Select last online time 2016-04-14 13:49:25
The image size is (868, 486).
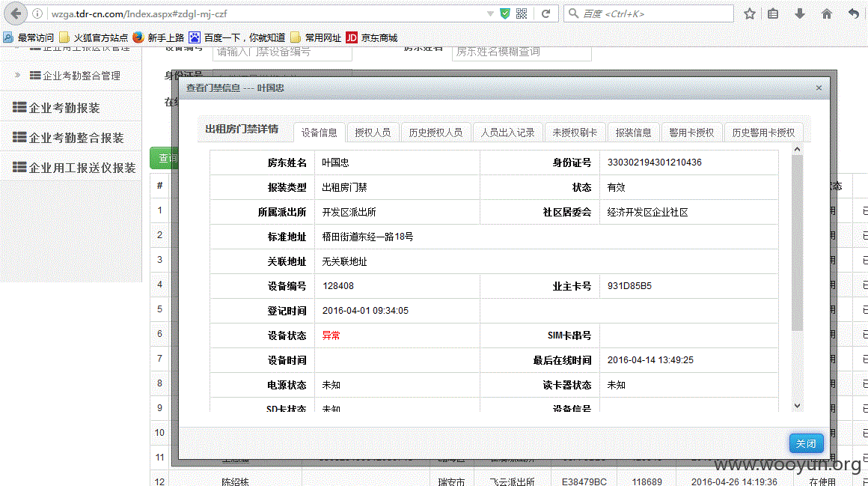[650, 360]
